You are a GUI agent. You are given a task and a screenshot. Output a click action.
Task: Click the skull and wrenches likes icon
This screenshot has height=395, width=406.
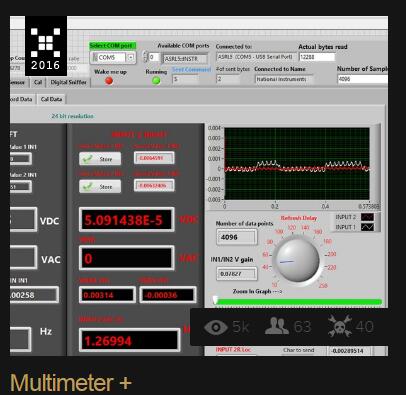pyautogui.click(x=340, y=326)
